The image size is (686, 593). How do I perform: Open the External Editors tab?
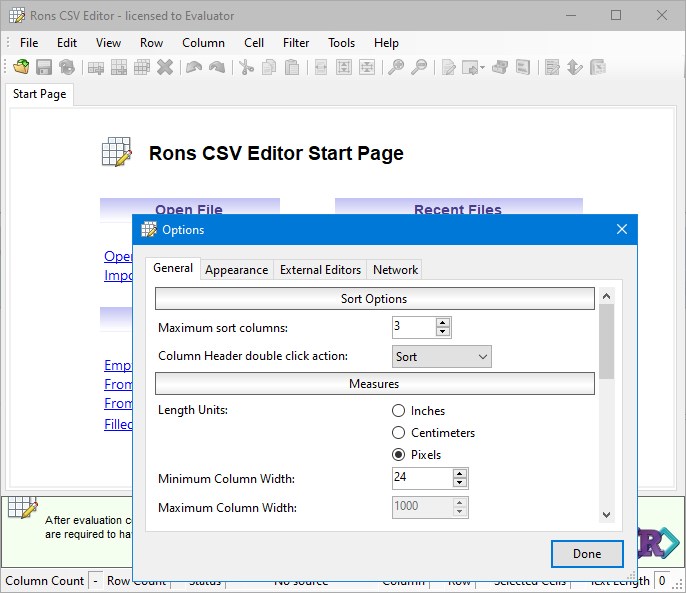coord(320,269)
